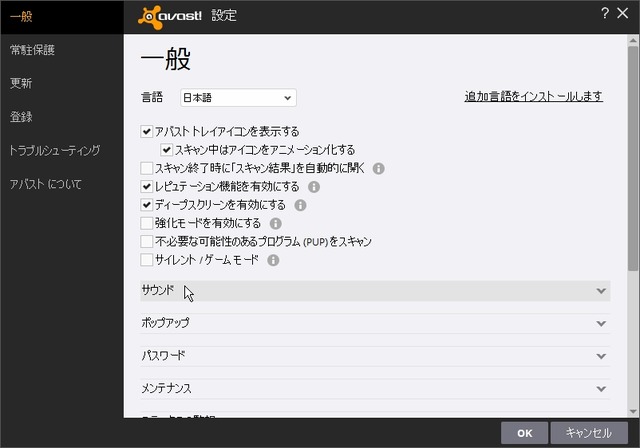Show info for スキャン結果 auto-open option
This screenshot has height=448, width=640.
378,169
